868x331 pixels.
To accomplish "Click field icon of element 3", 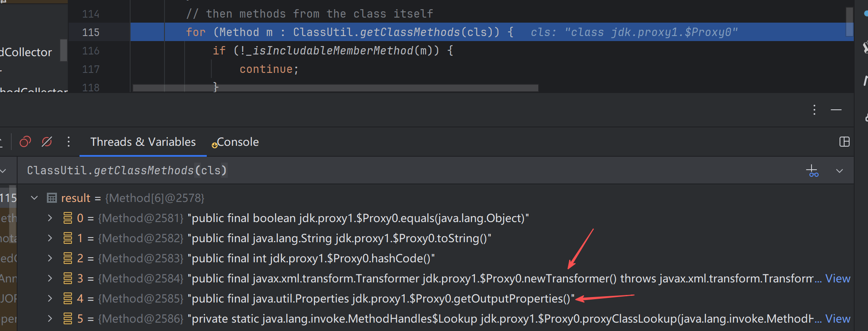I will (x=67, y=278).
